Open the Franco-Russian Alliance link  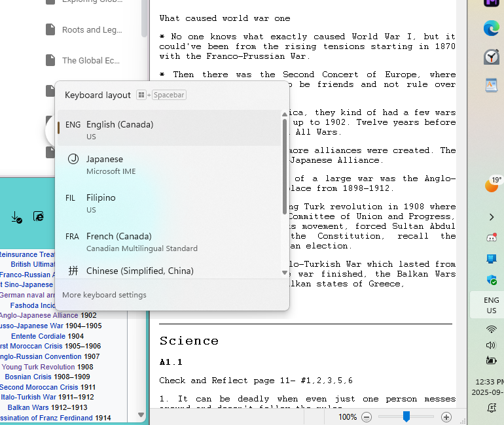point(27,275)
